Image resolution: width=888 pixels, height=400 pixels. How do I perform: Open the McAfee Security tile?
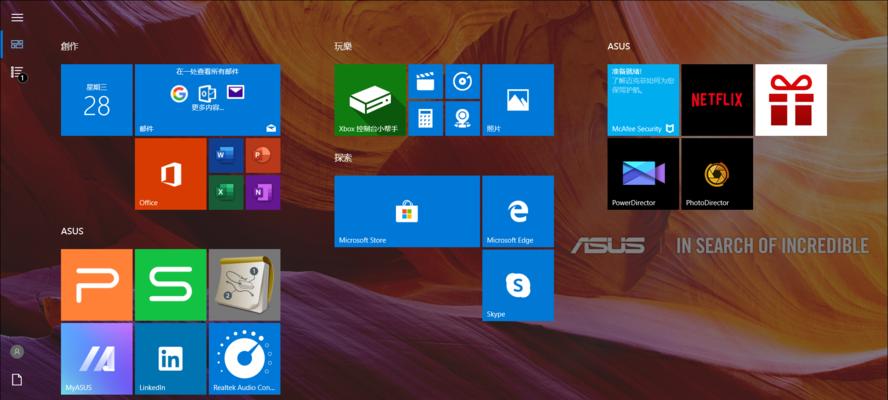click(x=643, y=100)
